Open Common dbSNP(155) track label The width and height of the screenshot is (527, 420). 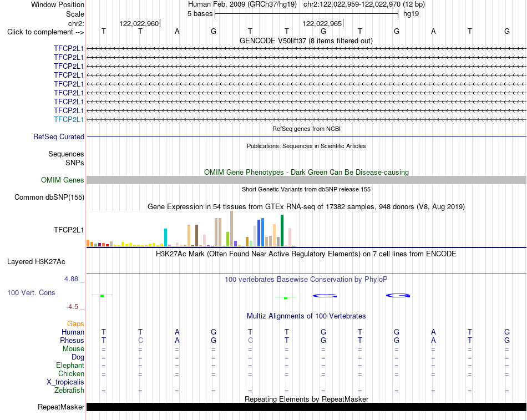(49, 197)
